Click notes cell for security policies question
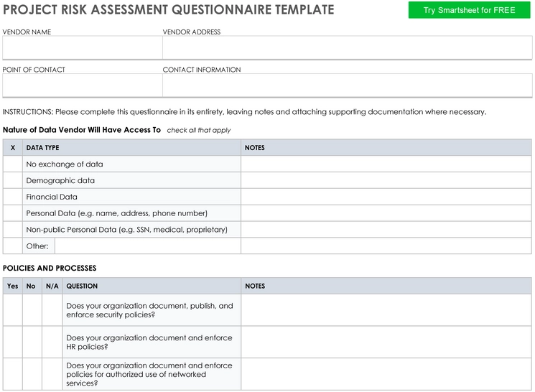Screen dimensions: 535x392 386,310
